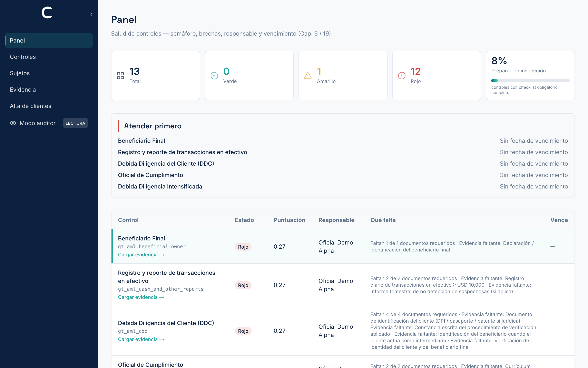This screenshot has width=588, height=368.
Task: Click the Panel page title
Action: point(124,19)
